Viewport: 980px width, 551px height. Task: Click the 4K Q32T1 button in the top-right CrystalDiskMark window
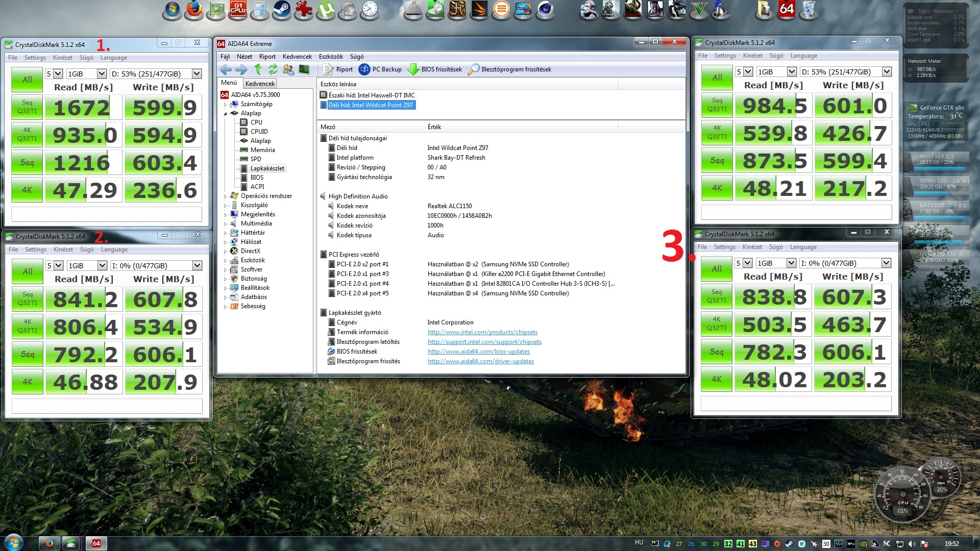click(717, 133)
